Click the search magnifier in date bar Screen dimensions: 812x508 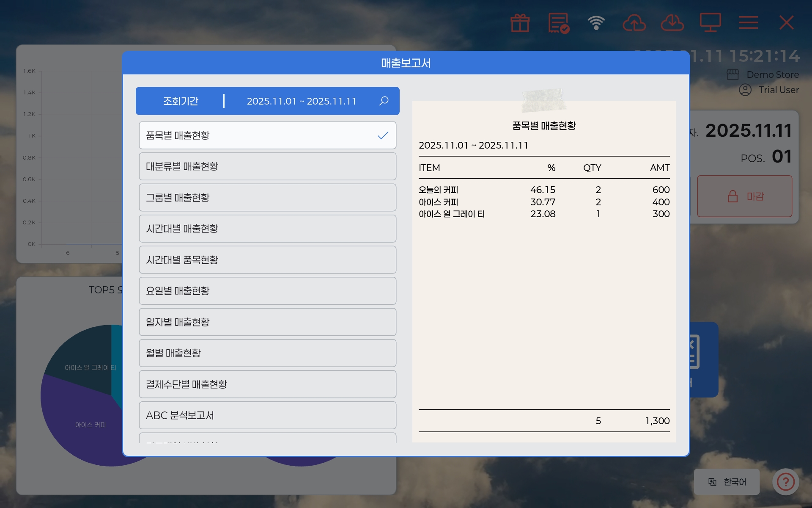[x=384, y=101]
